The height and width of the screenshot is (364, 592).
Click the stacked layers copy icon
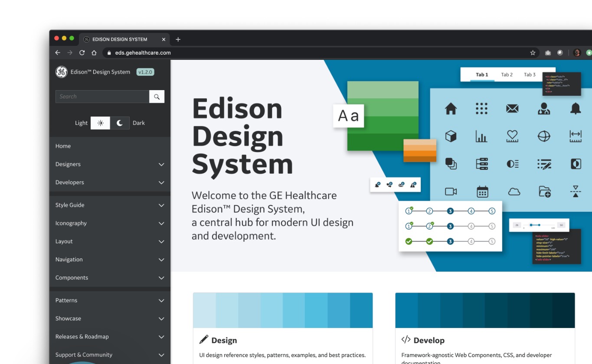451,164
